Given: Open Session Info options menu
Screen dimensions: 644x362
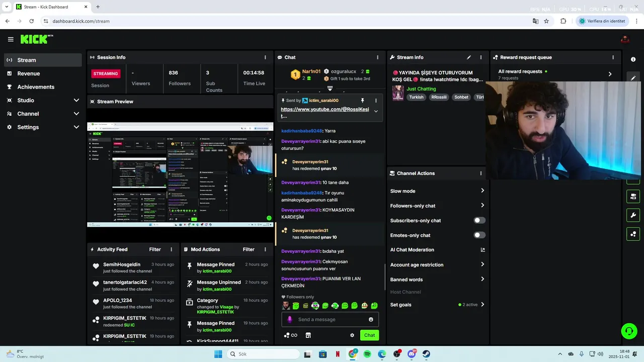Looking at the screenshot, I should 266,57.
